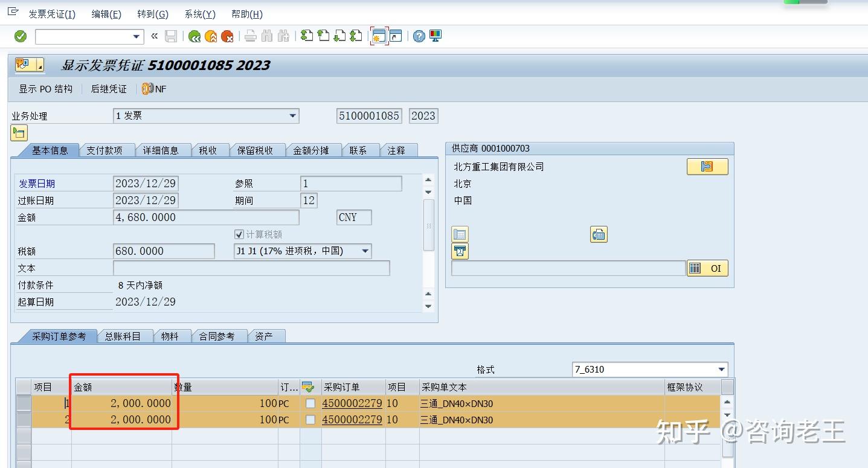Image resolution: width=868 pixels, height=468 pixels.
Task: Click the vendor data display icon button
Action: click(707, 167)
